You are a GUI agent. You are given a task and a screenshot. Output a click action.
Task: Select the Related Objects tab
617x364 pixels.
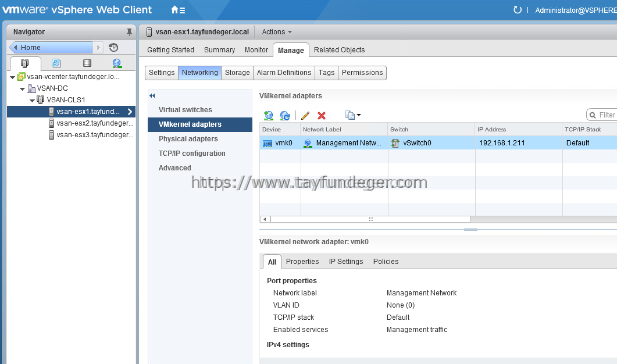339,50
